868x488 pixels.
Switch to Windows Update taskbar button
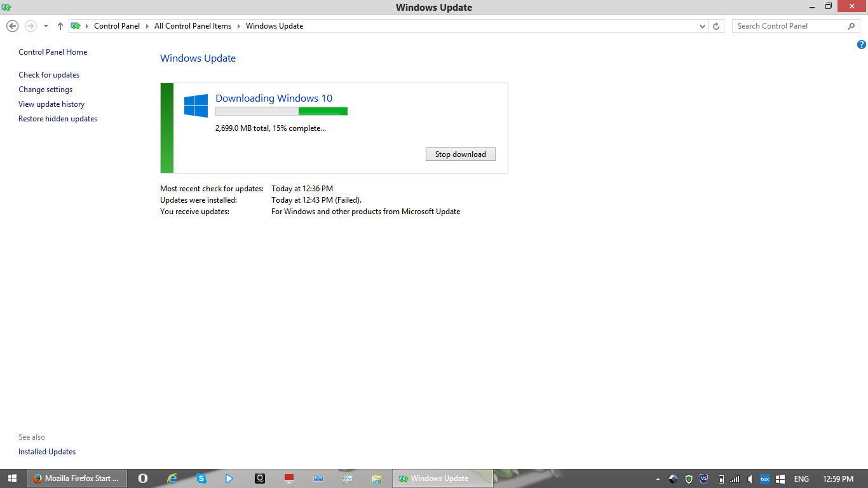pos(443,478)
